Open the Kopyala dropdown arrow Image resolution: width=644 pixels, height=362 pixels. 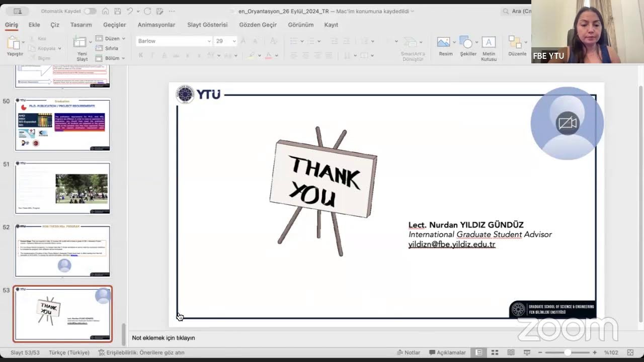59,49
